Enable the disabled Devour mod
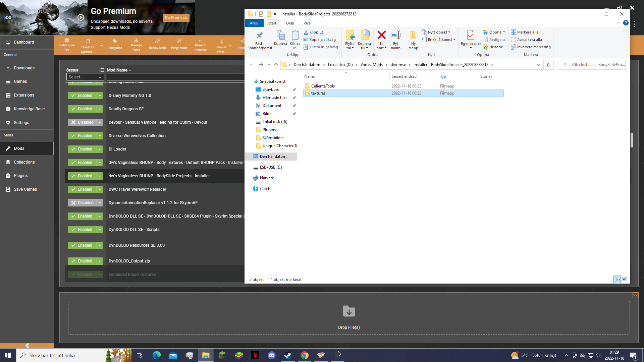This screenshot has width=644, height=362. 82,122
